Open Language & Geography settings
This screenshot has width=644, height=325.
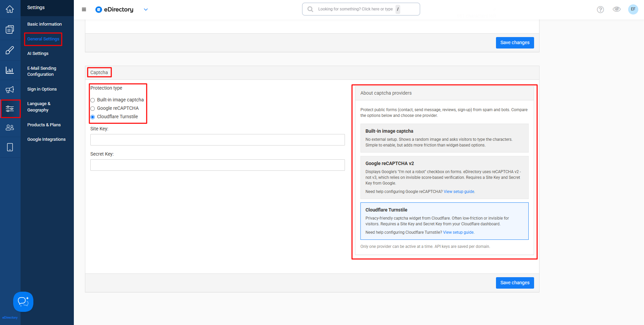(x=39, y=107)
